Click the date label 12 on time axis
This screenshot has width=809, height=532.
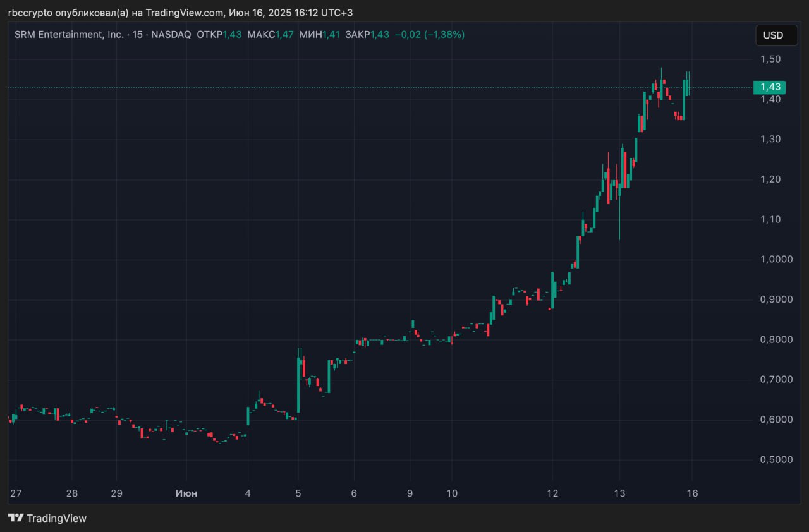[553, 493]
